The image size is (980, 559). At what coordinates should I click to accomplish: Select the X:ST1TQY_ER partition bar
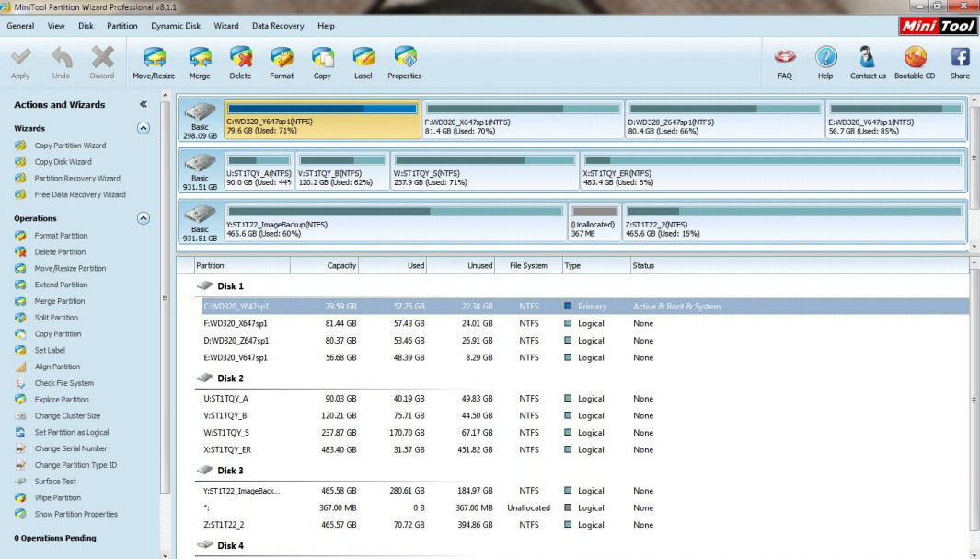click(774, 170)
